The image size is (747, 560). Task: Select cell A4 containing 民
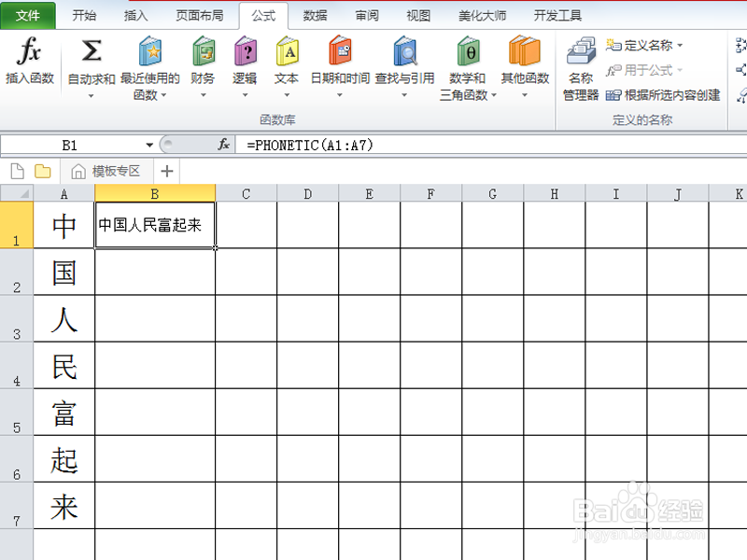[x=63, y=365]
